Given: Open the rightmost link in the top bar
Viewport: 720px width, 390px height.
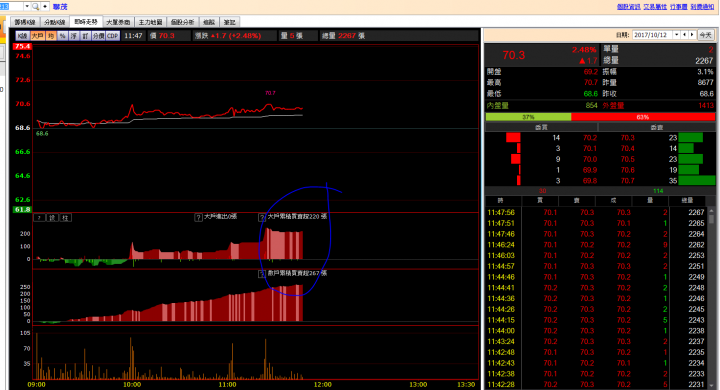Looking at the screenshot, I should coord(703,6).
